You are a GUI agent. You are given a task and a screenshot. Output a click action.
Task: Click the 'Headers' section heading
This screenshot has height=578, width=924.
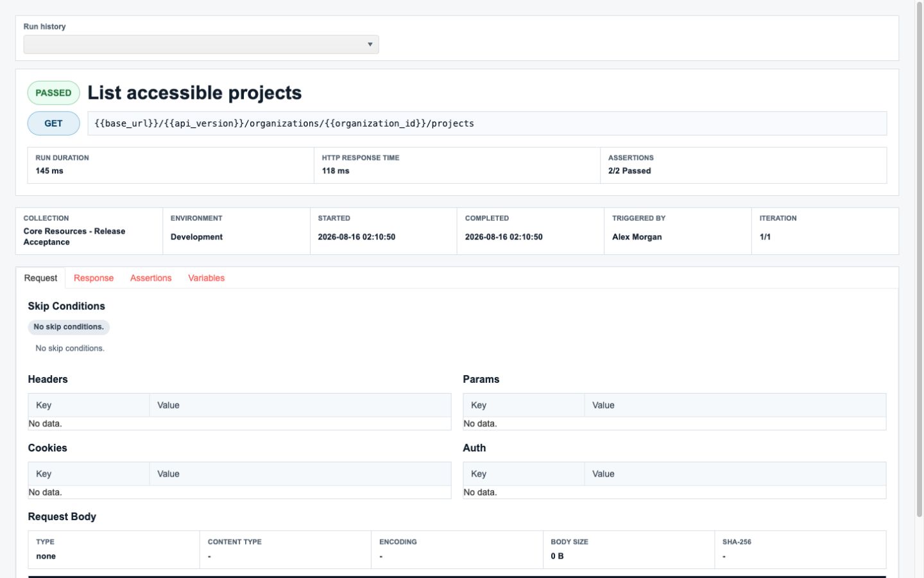(47, 380)
